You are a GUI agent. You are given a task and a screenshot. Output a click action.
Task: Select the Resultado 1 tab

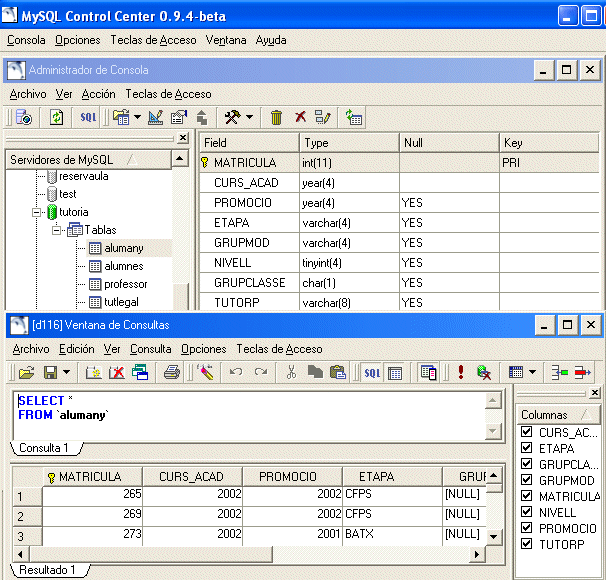point(49,570)
